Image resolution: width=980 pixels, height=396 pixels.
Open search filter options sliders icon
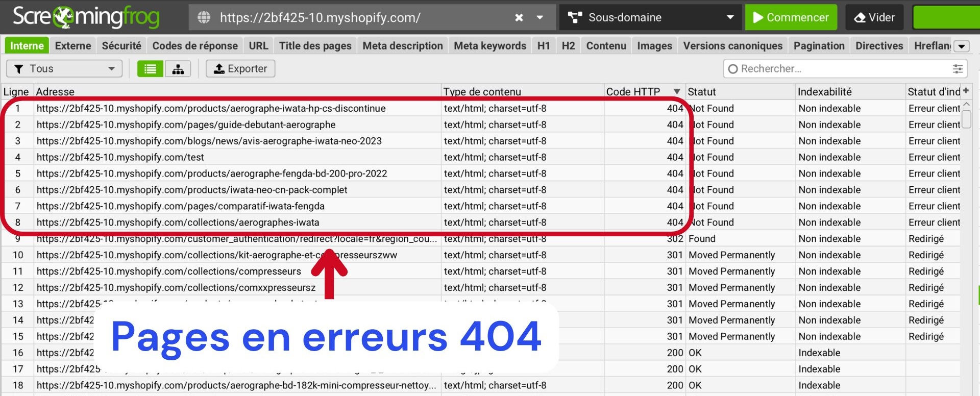958,68
